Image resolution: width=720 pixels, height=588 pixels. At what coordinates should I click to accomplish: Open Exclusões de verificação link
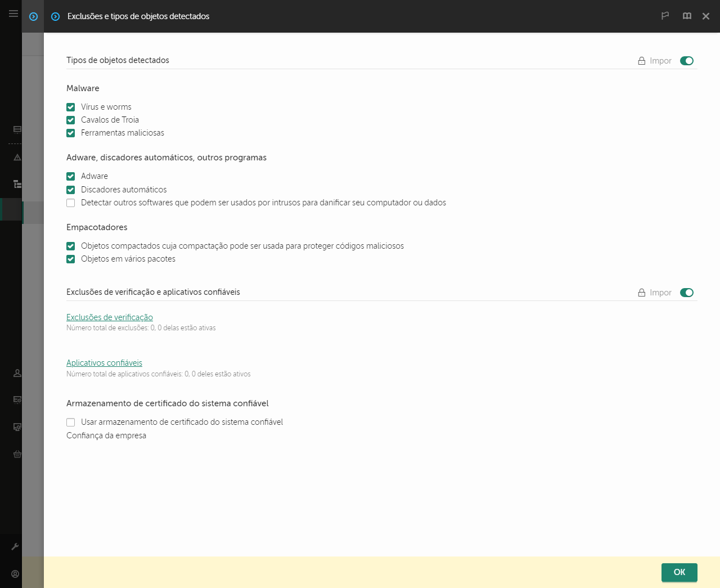point(110,317)
